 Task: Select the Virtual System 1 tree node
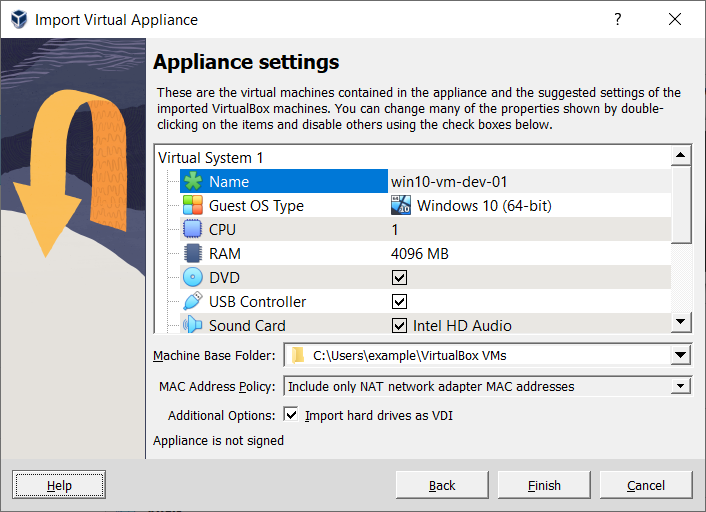point(210,158)
